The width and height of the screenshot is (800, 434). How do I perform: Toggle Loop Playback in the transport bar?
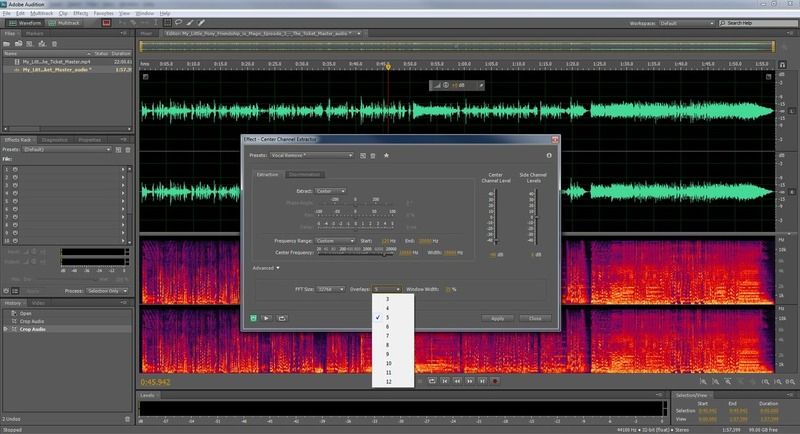(432, 381)
